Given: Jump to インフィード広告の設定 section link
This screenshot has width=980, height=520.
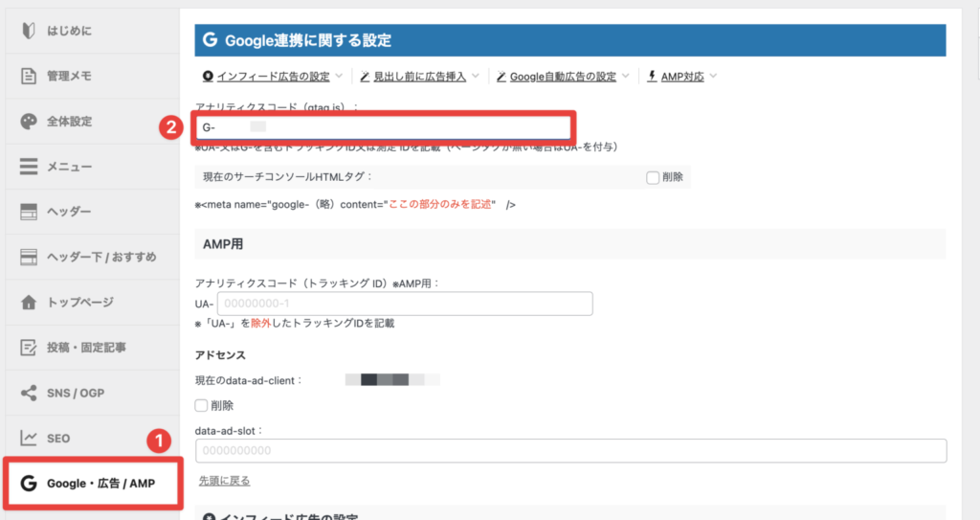Looking at the screenshot, I should click(273, 77).
